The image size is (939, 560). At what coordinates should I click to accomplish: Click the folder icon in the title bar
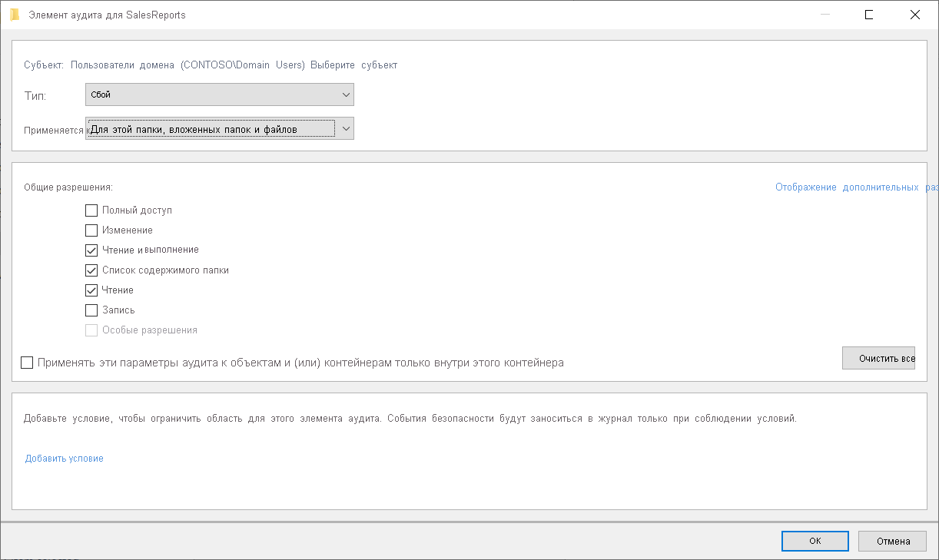coord(13,14)
